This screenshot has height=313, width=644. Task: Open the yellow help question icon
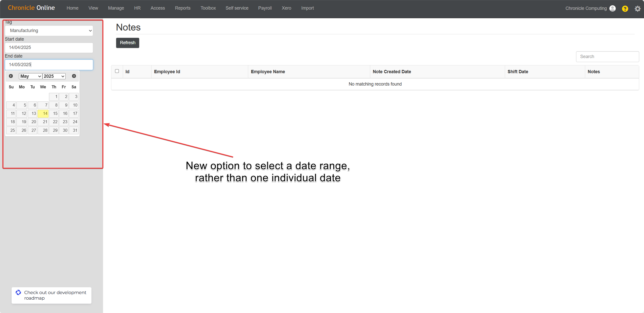(625, 9)
